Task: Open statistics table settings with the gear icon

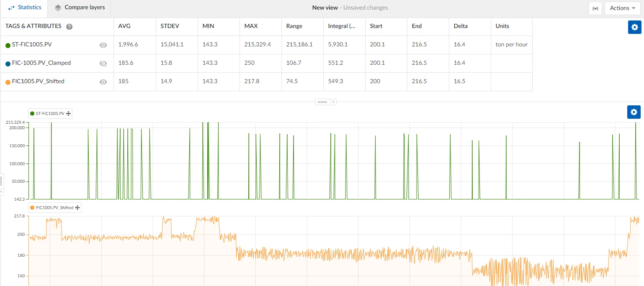Action: click(634, 27)
